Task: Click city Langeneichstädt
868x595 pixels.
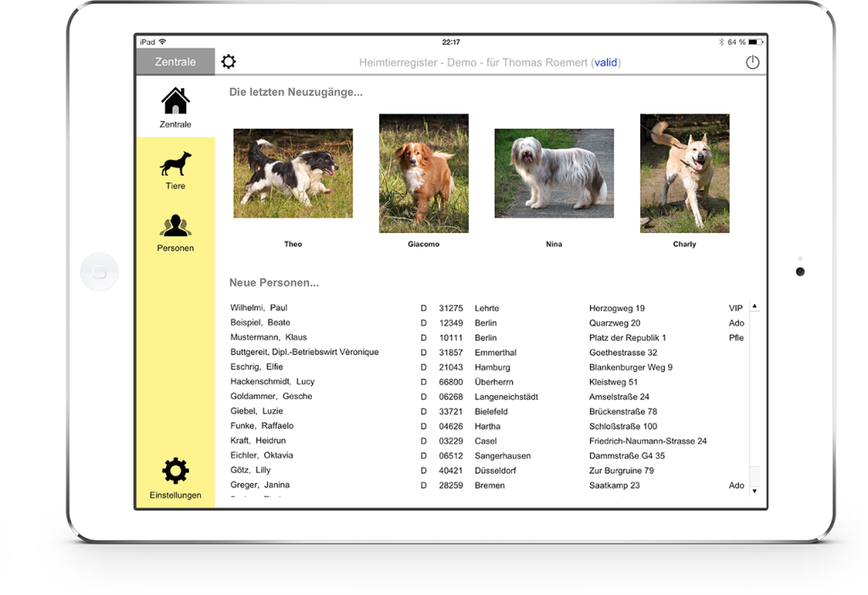Action: [506, 397]
